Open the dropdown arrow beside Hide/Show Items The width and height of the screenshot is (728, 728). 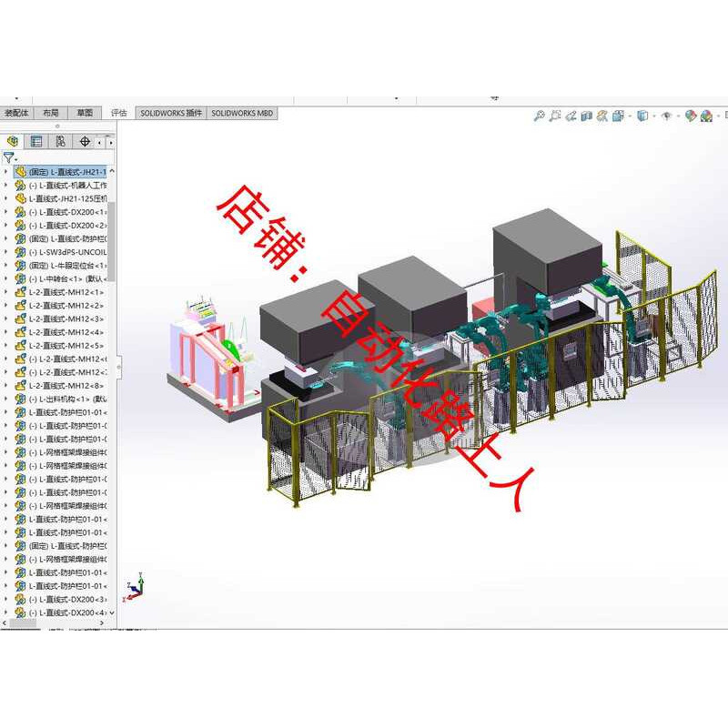click(678, 116)
